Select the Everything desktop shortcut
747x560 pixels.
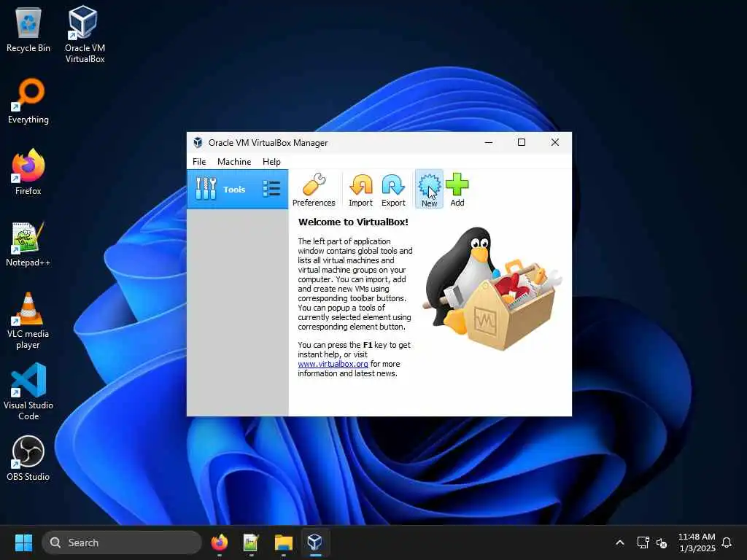[x=28, y=101]
